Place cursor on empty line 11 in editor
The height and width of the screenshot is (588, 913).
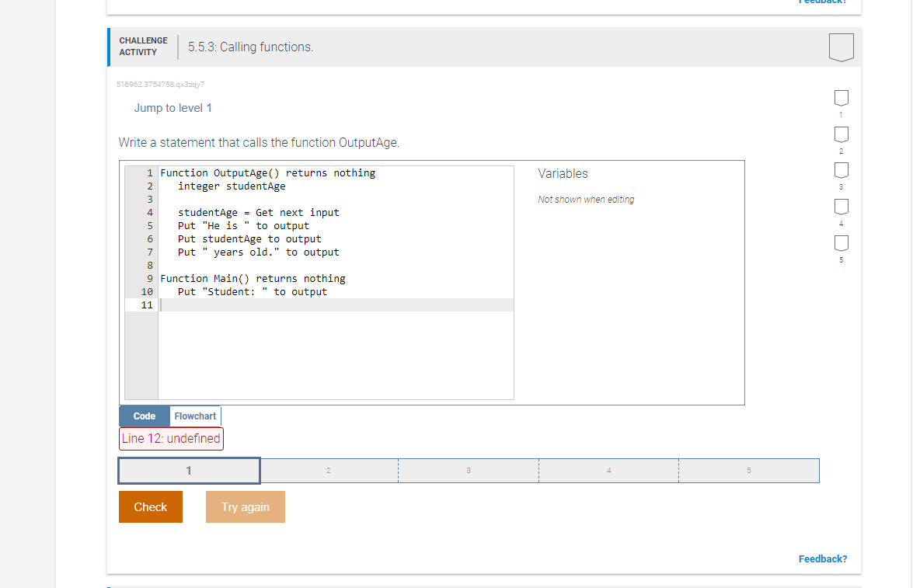pyautogui.click(x=336, y=305)
